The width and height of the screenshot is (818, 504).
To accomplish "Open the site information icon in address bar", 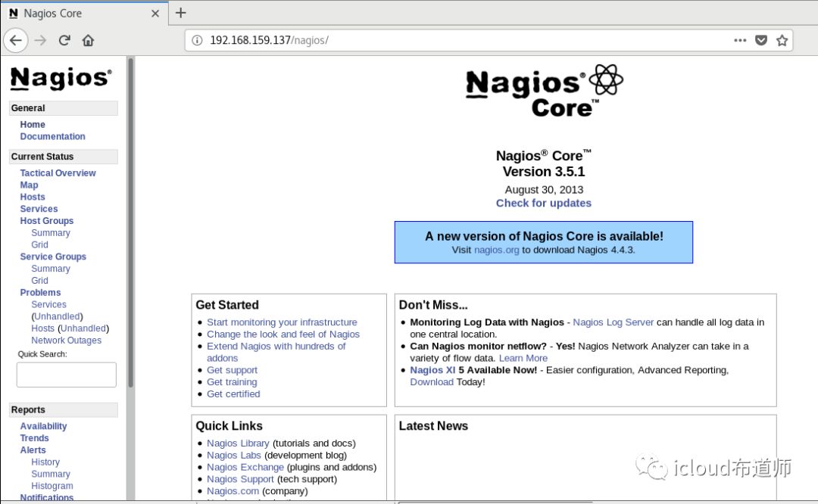I will tap(197, 40).
